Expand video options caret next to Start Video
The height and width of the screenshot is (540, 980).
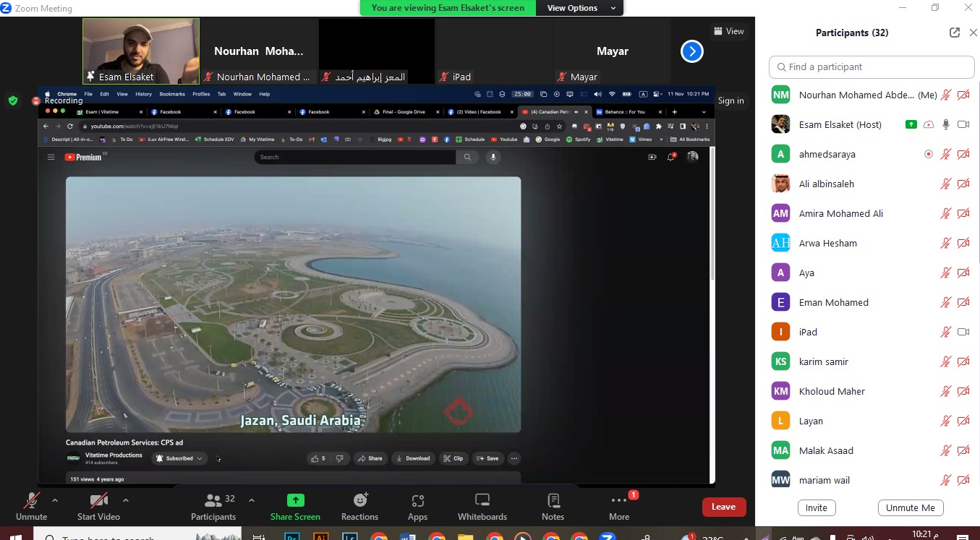coord(126,500)
